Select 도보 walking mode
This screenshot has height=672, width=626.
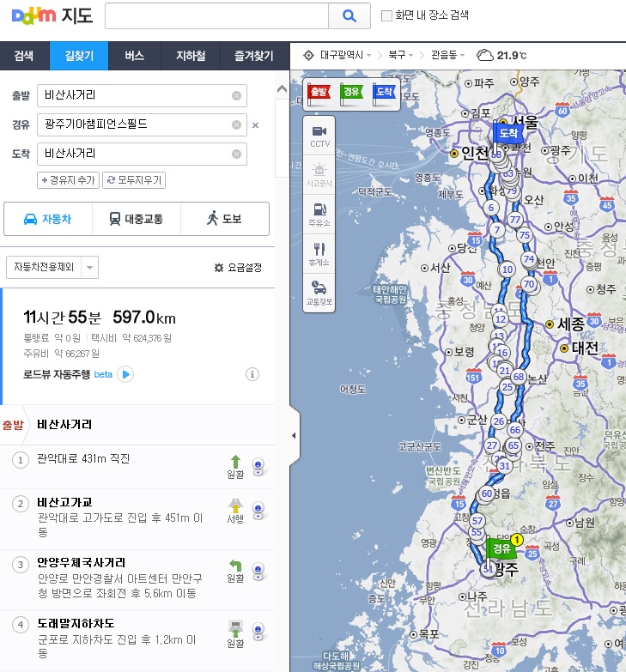click(224, 219)
